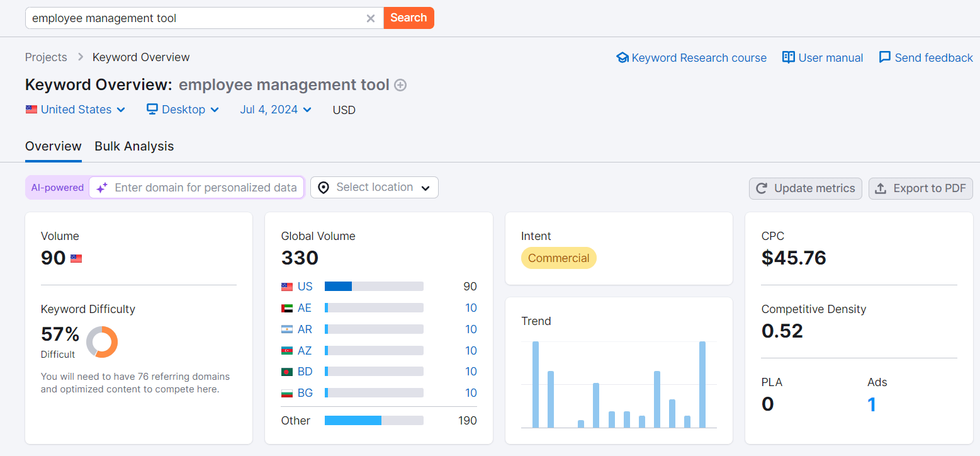Click the plus circle icon next to keyword title
980x456 pixels.
(x=400, y=85)
